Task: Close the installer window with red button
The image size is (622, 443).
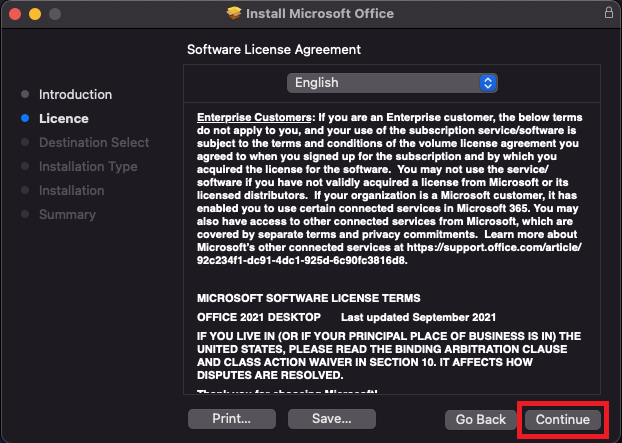Action: click(x=15, y=14)
